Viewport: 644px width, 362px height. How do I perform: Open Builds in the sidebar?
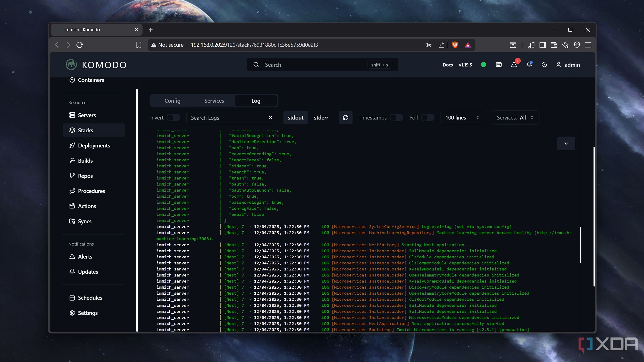[x=94, y=161]
